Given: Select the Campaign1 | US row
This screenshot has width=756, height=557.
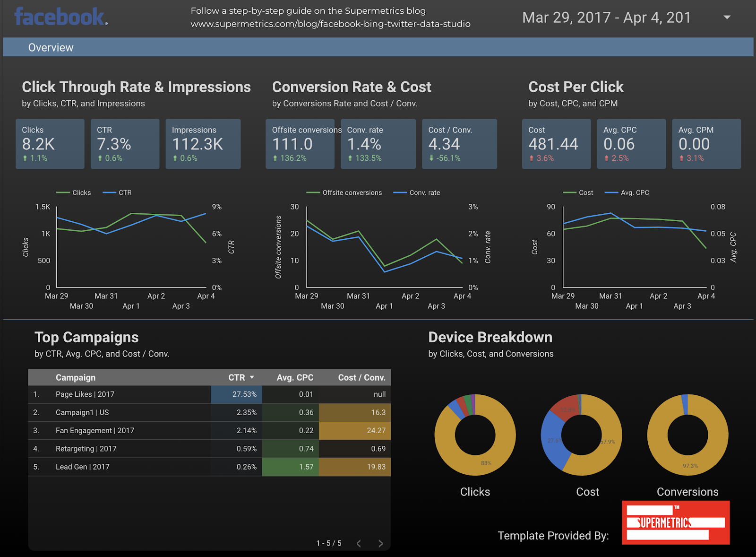Looking at the screenshot, I should point(209,412).
